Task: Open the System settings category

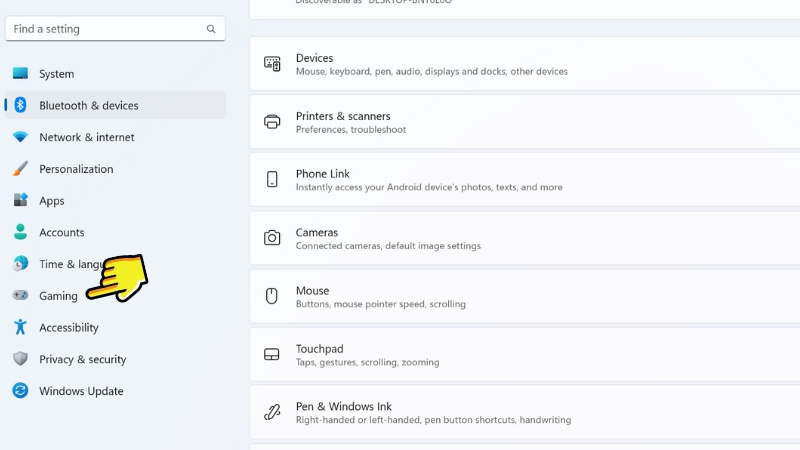Action: [115, 73]
